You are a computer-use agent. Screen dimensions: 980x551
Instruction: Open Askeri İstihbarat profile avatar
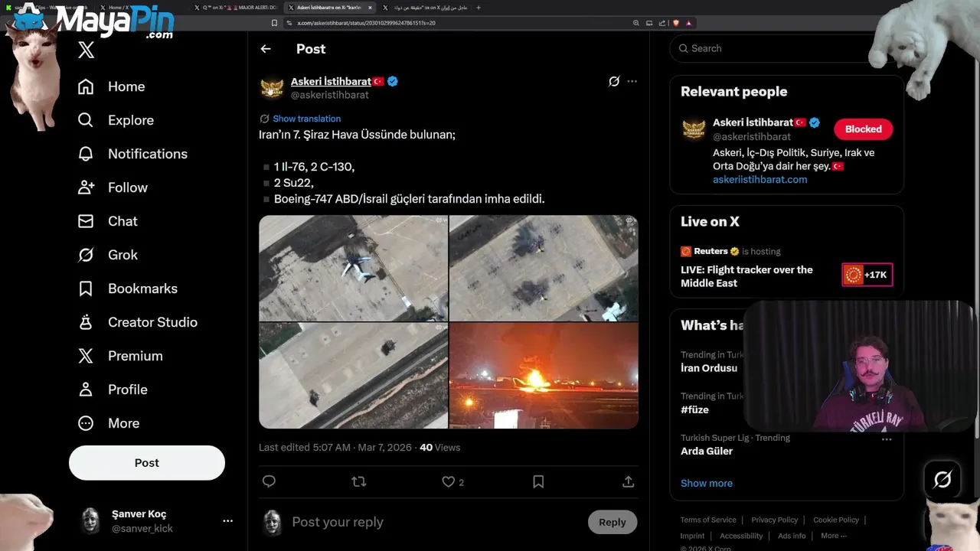click(272, 88)
